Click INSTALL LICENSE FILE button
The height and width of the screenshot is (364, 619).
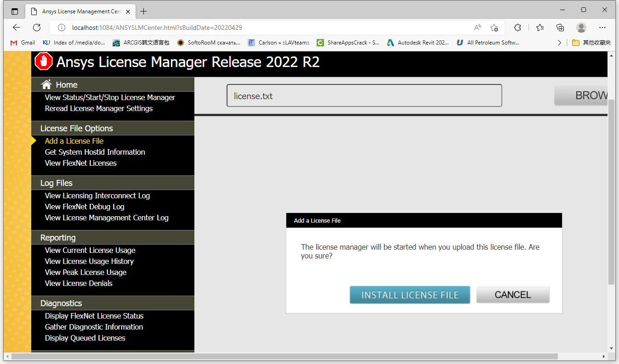click(x=410, y=295)
